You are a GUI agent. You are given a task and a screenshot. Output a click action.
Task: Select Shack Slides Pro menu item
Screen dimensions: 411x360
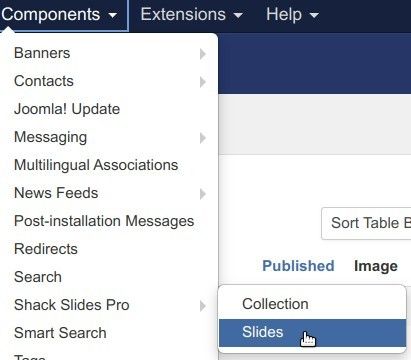(109, 305)
